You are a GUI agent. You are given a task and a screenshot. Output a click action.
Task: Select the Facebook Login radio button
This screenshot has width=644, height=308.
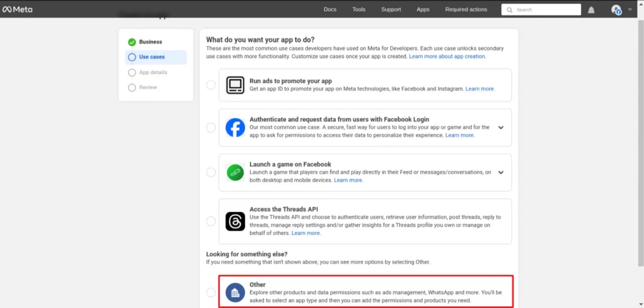pos(211,127)
